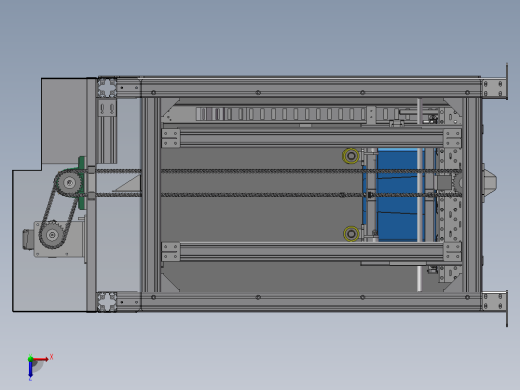Select the green bearing bracket
Image resolution: width=520 pixels, height=390 pixels.
(81, 183)
